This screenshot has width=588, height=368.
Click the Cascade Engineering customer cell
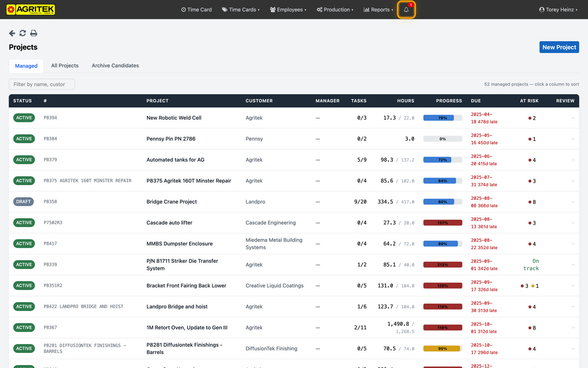(270, 223)
